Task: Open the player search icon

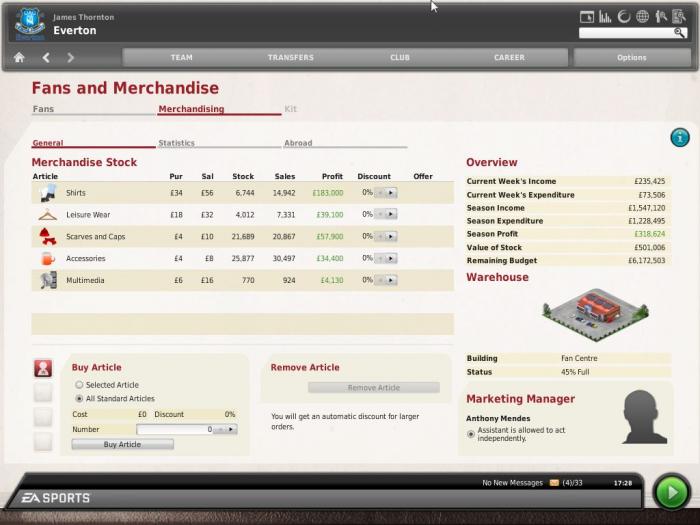Action: click(661, 17)
